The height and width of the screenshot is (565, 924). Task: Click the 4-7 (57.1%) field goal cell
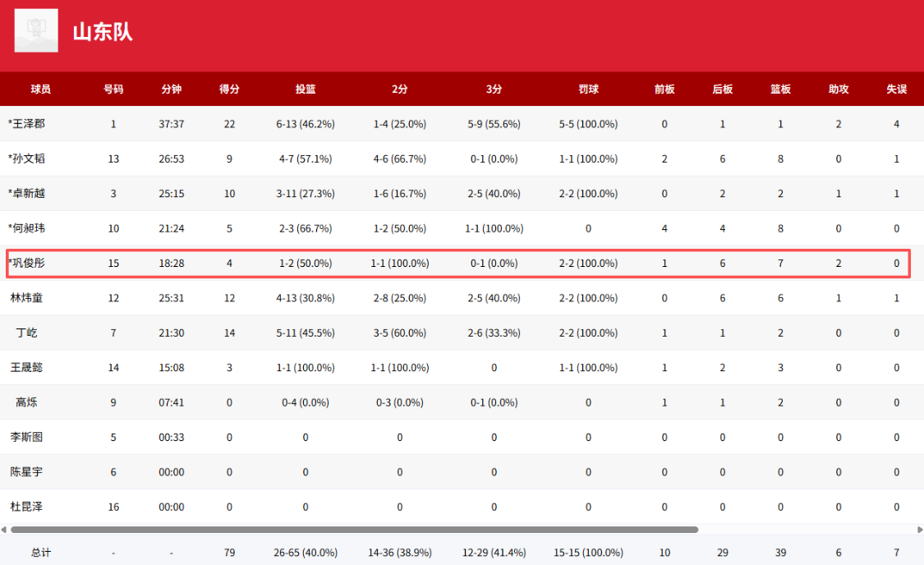coord(306,158)
